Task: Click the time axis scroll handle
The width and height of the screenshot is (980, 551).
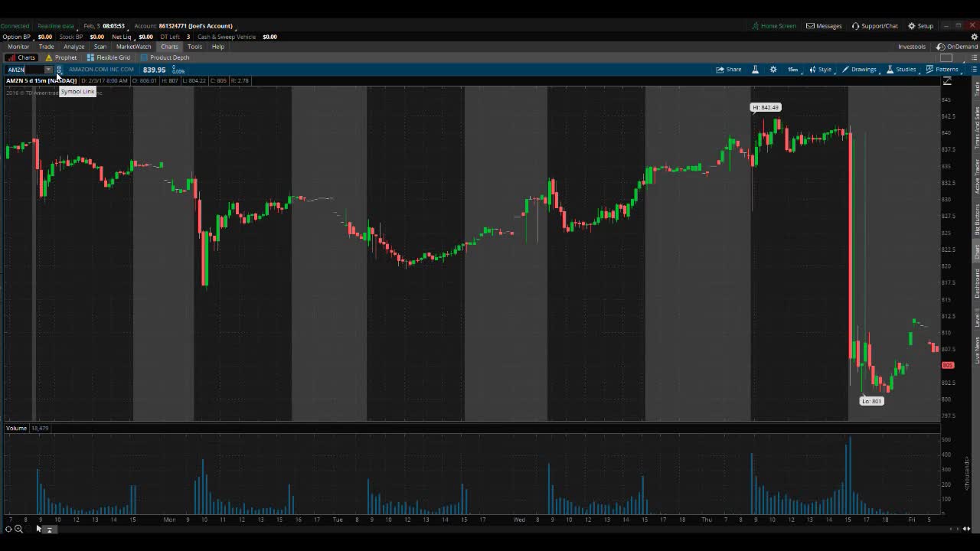Action: click(49, 530)
